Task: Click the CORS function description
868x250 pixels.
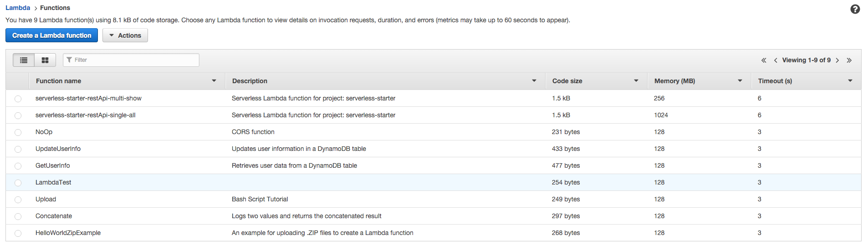Action: (253, 132)
